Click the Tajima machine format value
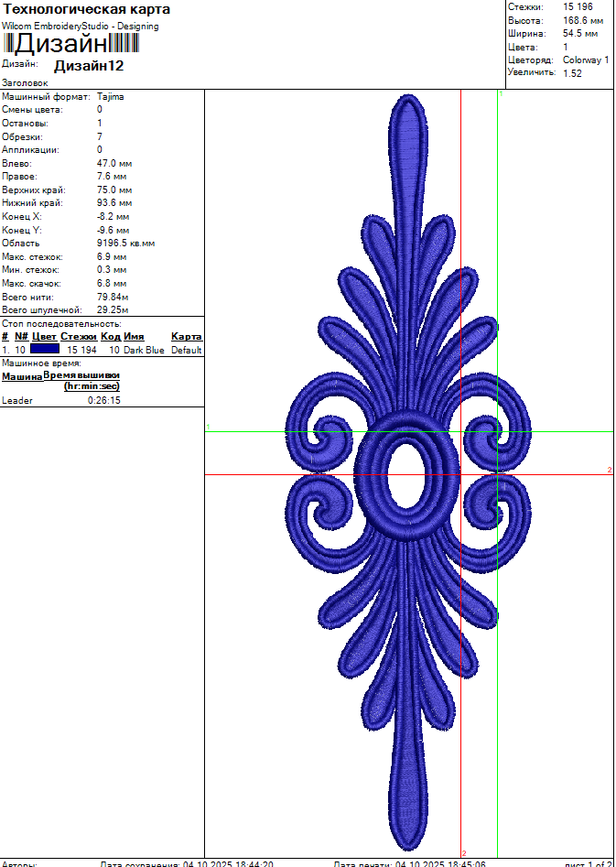Image resolution: width=616 pixels, height=867 pixels. point(110,96)
